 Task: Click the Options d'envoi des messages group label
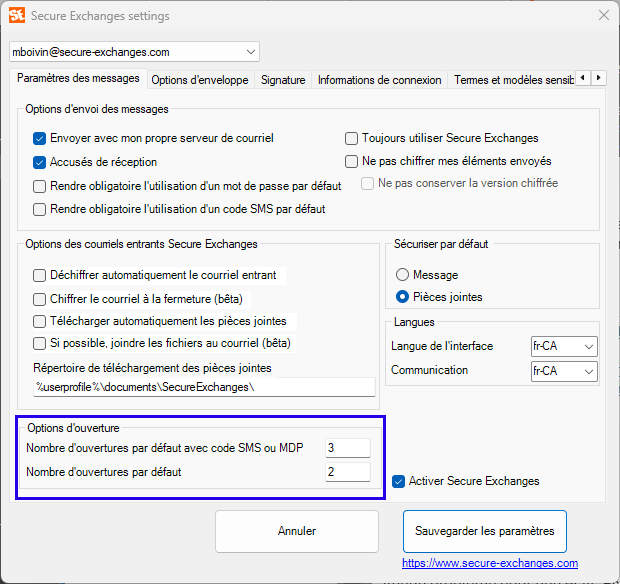[x=97, y=109]
